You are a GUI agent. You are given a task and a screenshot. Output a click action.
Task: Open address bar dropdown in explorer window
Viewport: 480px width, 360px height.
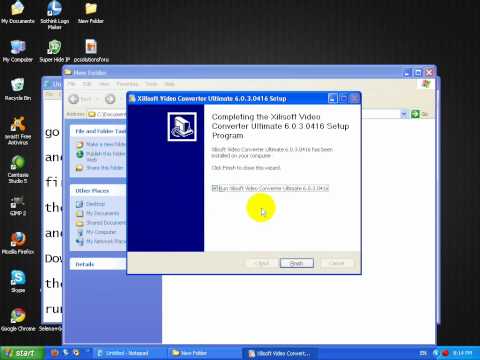tap(404, 114)
